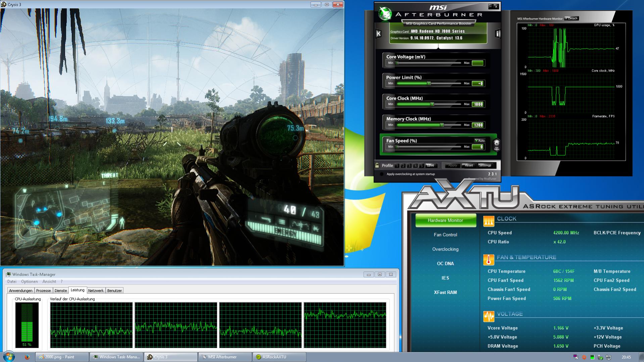Switch to MSI Afterburner taskbar button

tap(225, 357)
